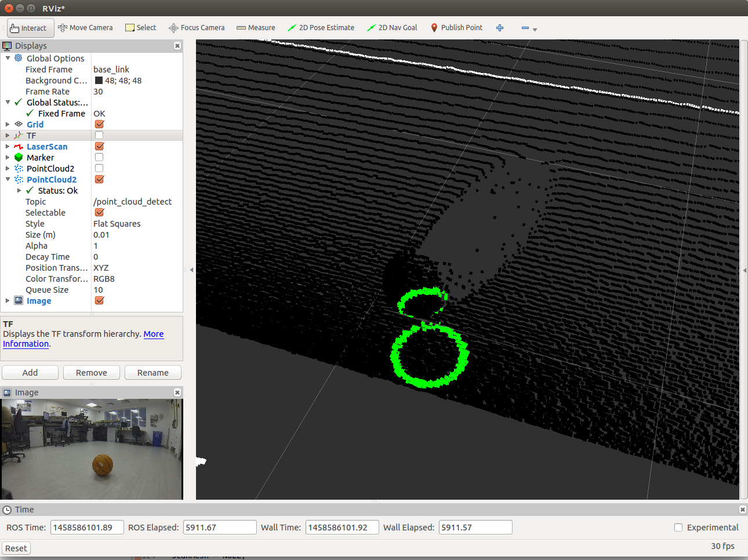Click the Size (m) value 0.01
748x560 pixels.
coord(101,235)
